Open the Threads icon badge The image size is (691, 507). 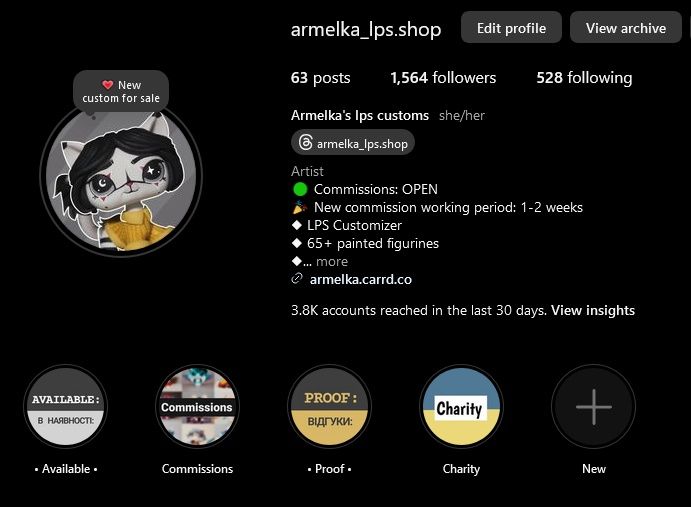tap(305, 143)
